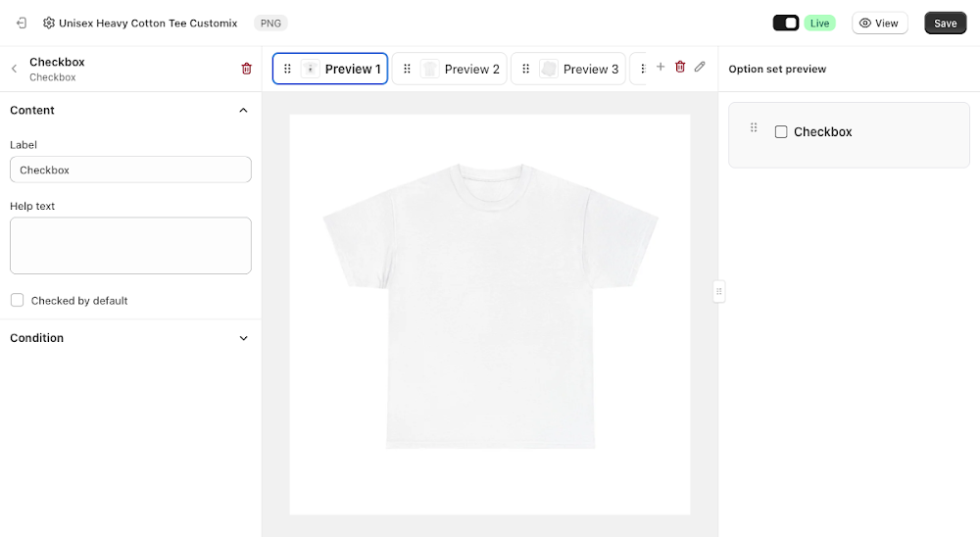Add a new preview with plus icon
The height and width of the screenshot is (537, 980).
[x=660, y=67]
